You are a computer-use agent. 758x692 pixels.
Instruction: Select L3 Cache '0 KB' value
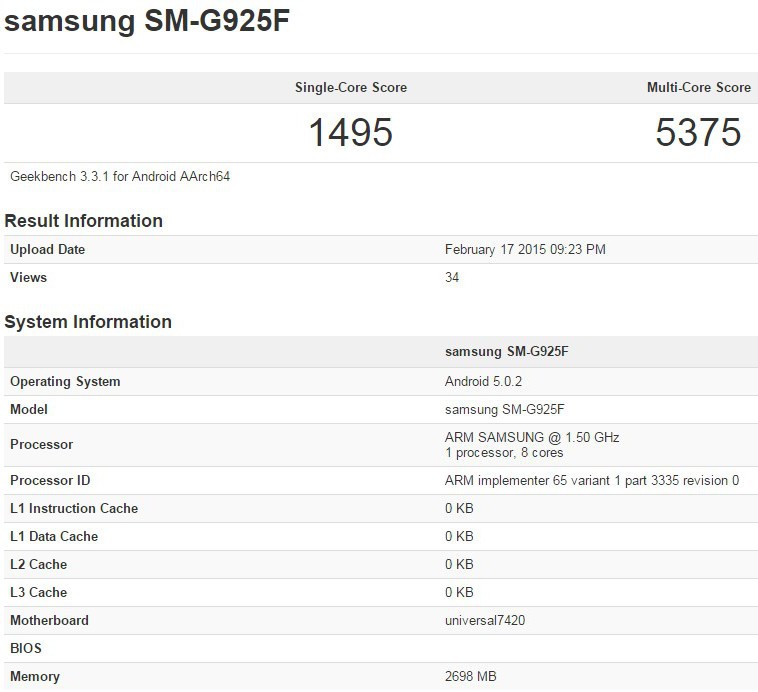click(459, 593)
